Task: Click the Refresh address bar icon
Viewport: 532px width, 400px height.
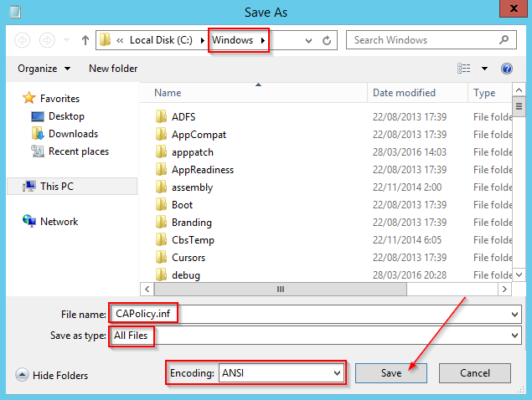Action: click(328, 40)
